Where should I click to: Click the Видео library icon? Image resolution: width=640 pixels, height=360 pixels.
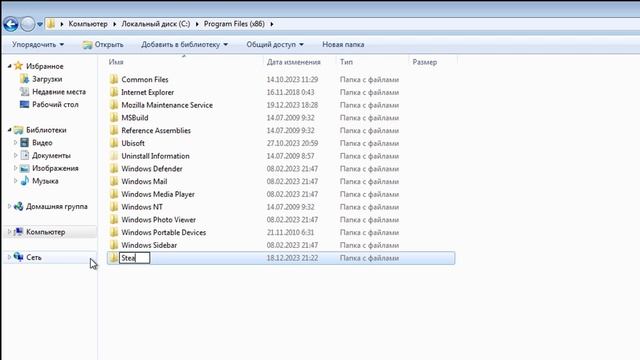[x=24, y=142]
